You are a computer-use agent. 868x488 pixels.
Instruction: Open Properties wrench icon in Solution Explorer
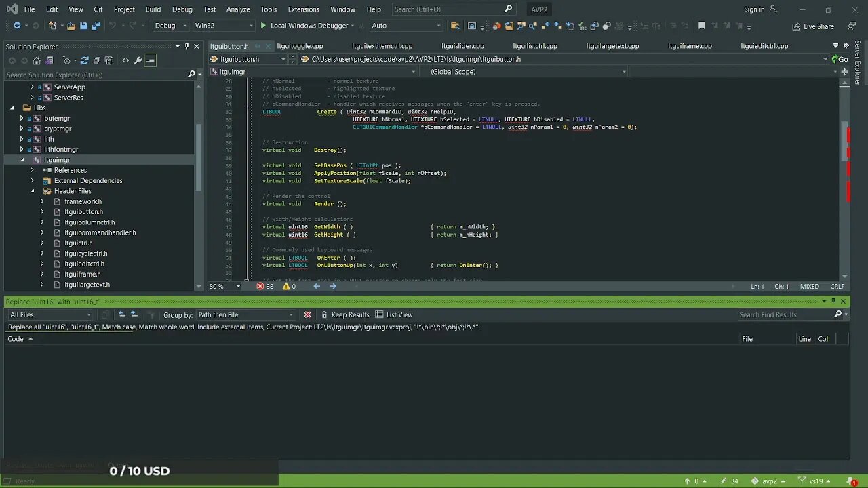click(138, 60)
